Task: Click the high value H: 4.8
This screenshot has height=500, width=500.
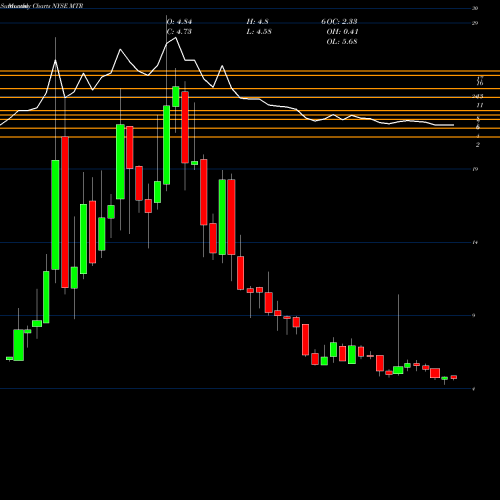Action: click(258, 22)
